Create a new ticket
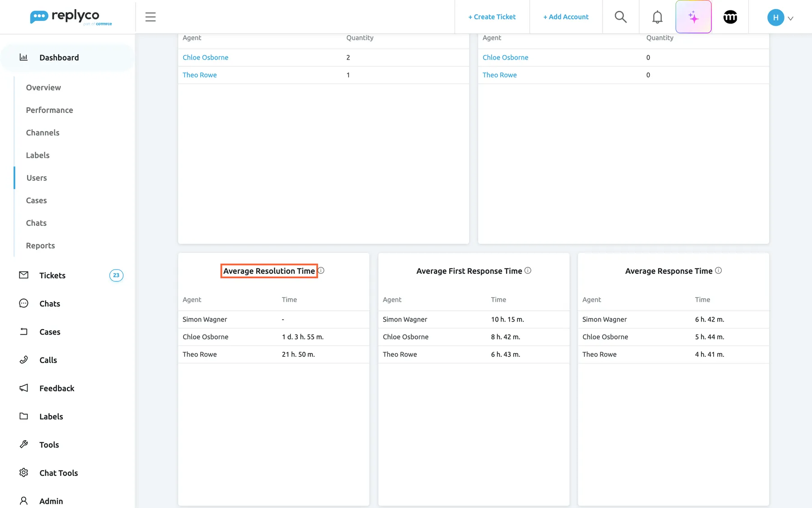 coord(492,17)
